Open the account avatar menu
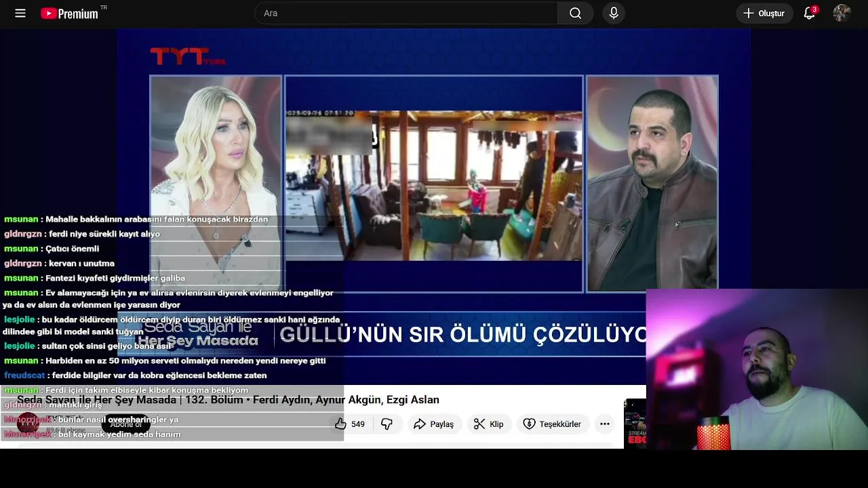 click(842, 13)
